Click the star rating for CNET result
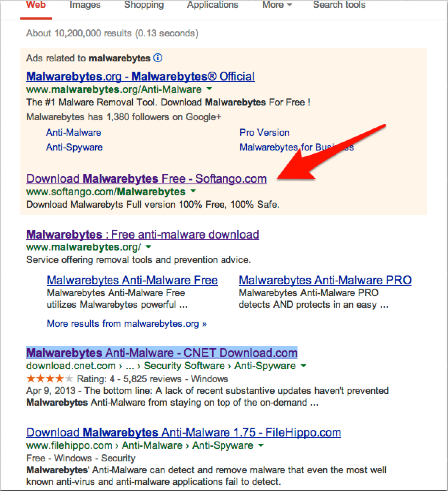Image resolution: width=448 pixels, height=491 pixels. click(50, 379)
